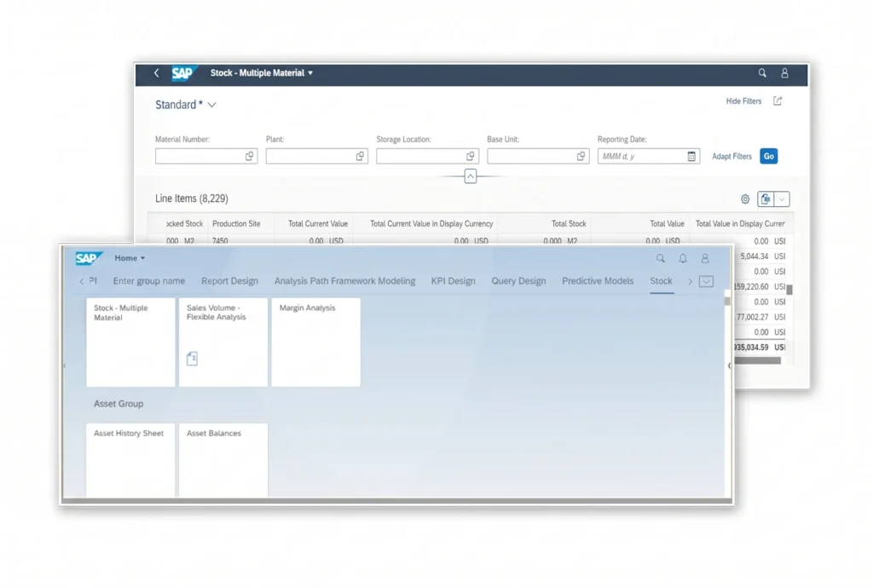Open Asset History Sheet tile

coord(130,460)
